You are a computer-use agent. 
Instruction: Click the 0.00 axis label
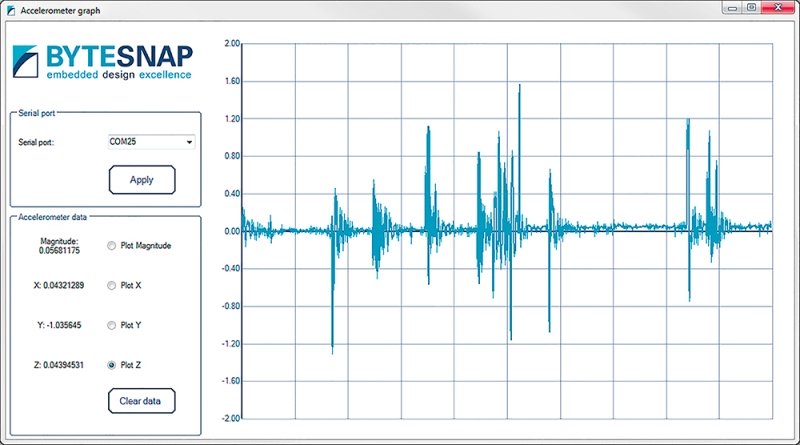click(x=232, y=231)
